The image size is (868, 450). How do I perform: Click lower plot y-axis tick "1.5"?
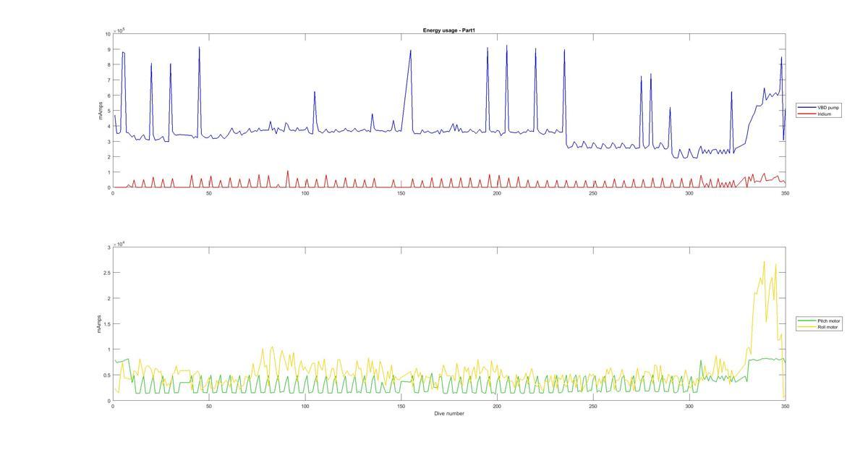click(107, 324)
